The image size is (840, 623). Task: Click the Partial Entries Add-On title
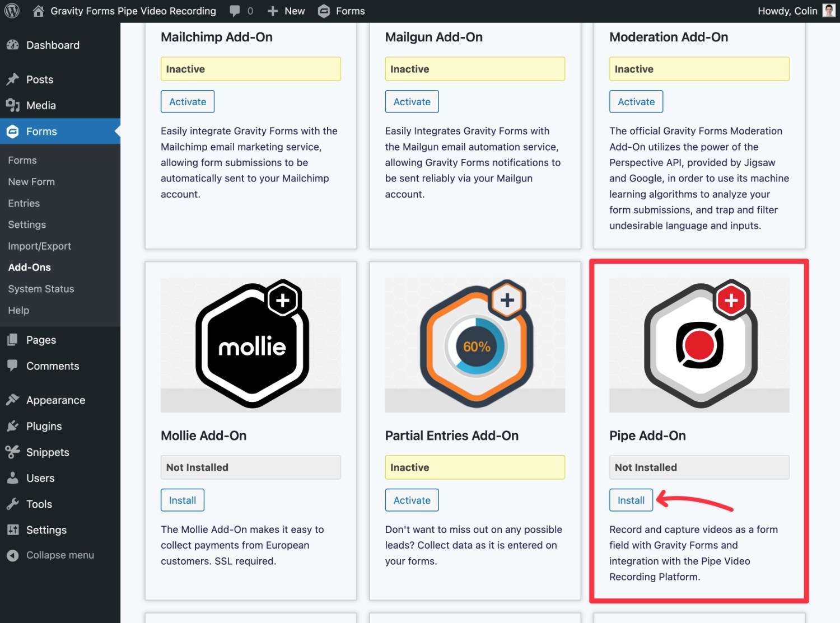452,435
